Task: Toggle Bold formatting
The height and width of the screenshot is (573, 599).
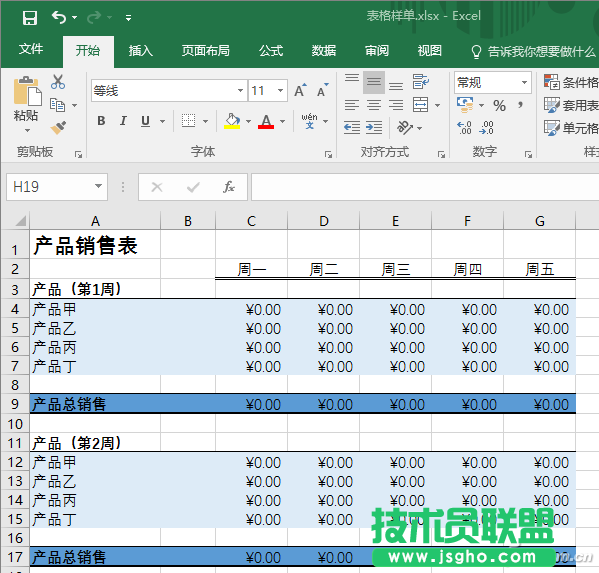Action: pos(101,121)
